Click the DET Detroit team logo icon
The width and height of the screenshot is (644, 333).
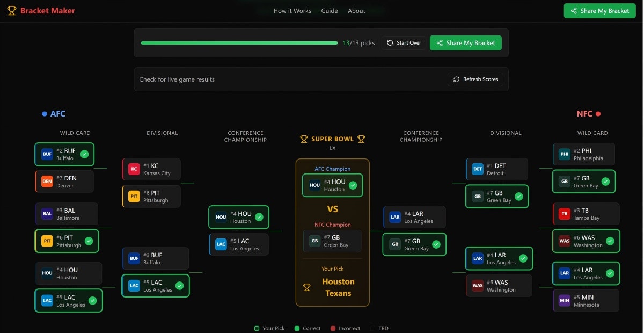pos(477,169)
